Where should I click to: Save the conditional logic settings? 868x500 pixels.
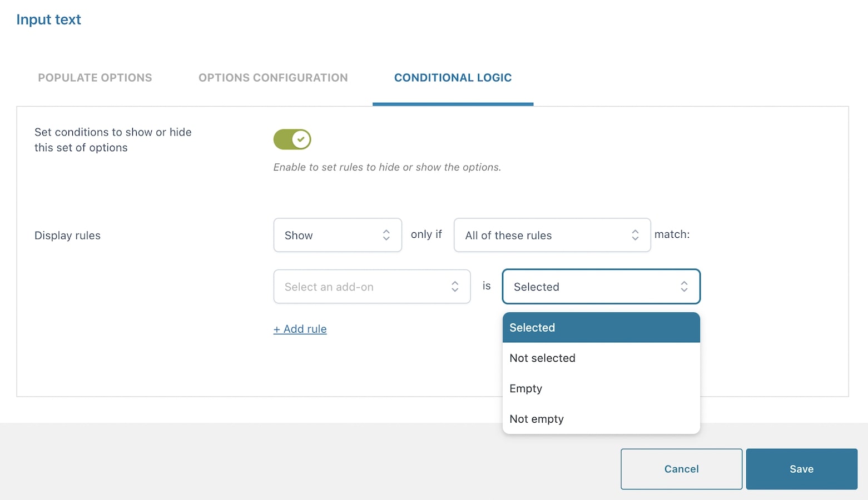coord(801,469)
